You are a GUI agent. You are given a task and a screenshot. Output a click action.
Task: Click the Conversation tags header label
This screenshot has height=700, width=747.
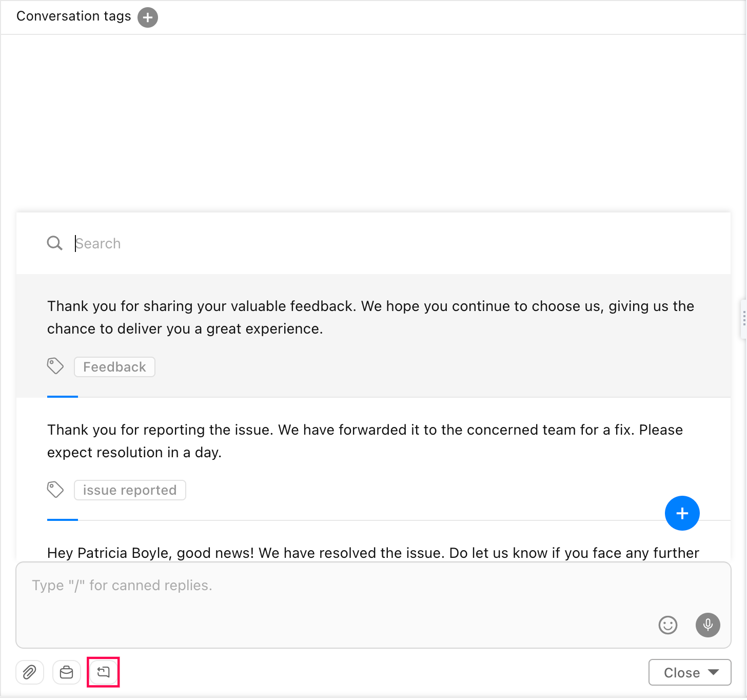[x=73, y=16]
